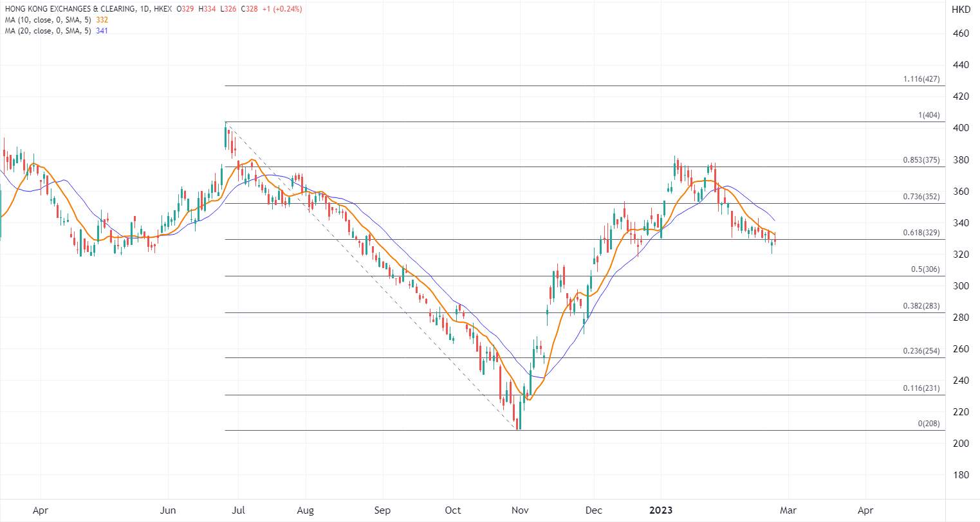The image size is (980, 522).
Task: Click the HKD currency label
Action: (961, 10)
